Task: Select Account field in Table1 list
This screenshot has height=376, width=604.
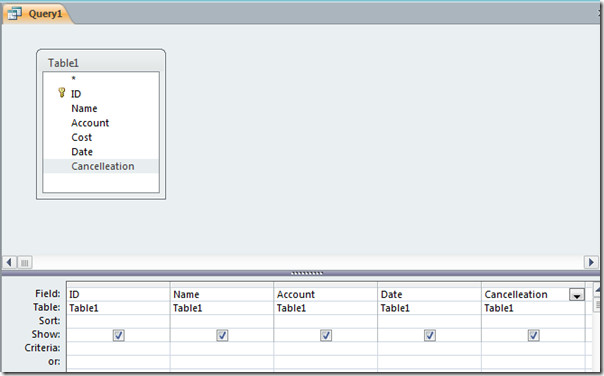Action: point(101,123)
